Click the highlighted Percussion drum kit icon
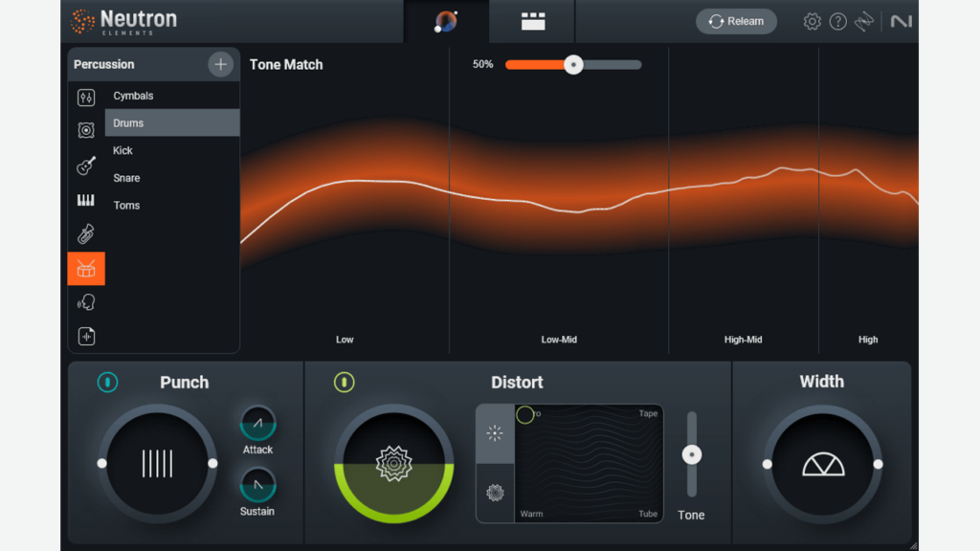The width and height of the screenshot is (980, 551). pos(86,269)
